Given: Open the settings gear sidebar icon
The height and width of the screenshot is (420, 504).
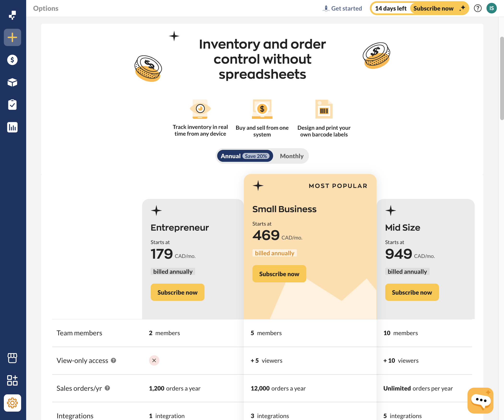Looking at the screenshot, I should click(x=12, y=403).
